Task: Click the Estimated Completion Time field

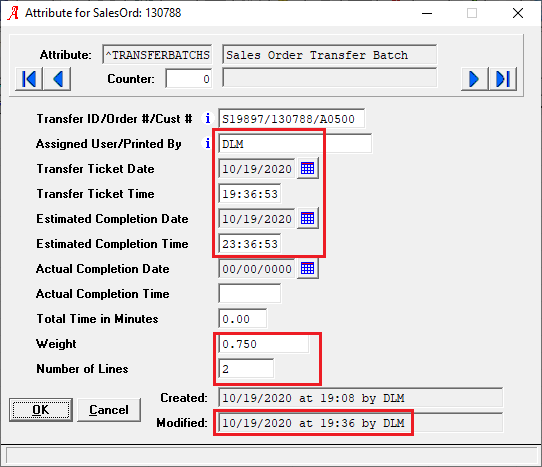Action: 250,244
